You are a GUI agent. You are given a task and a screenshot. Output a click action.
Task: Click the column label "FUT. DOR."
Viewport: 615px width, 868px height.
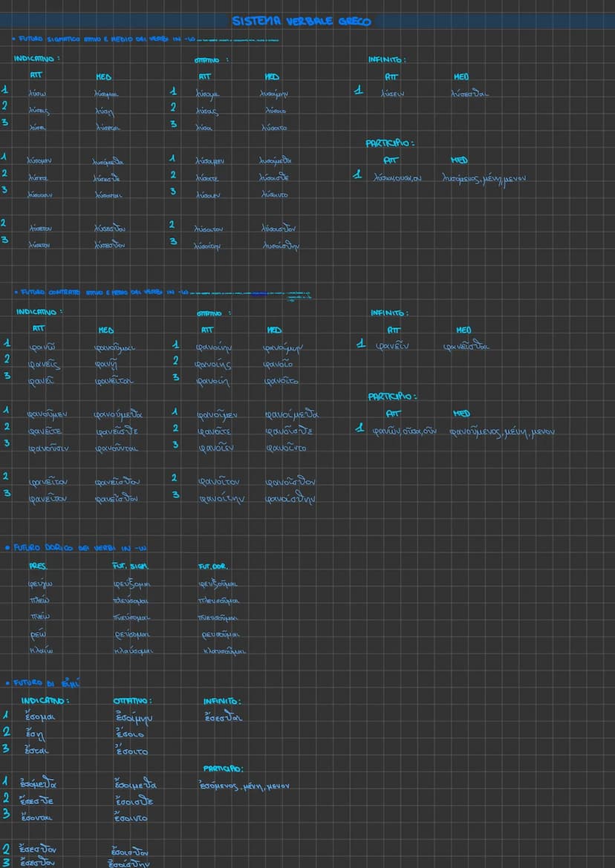pos(213,567)
